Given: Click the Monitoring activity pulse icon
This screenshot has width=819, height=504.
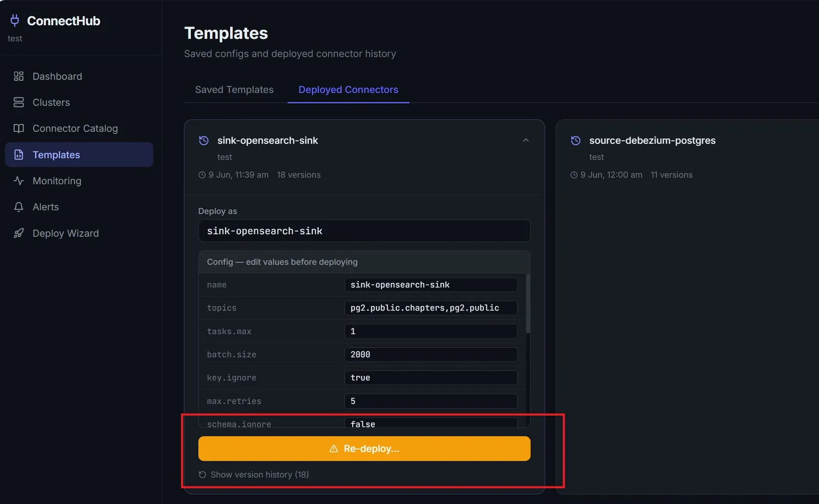Looking at the screenshot, I should 19,181.
